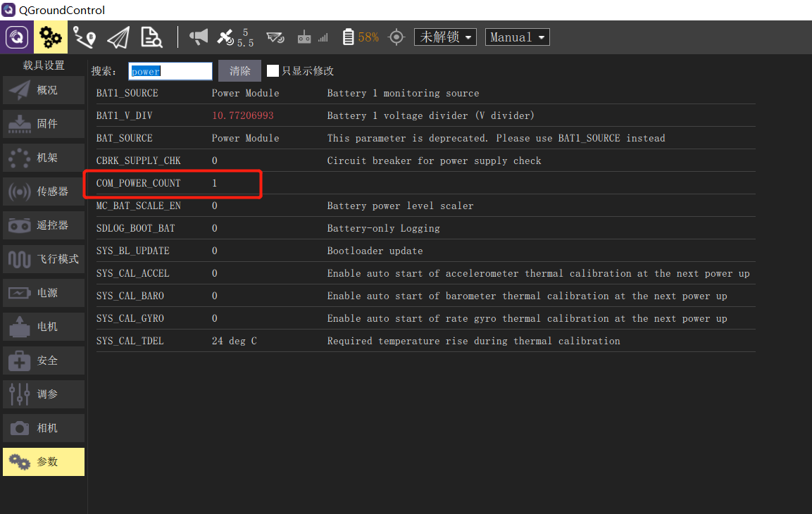The height and width of the screenshot is (514, 812).
Task: Click the 清除 clear button
Action: pyautogui.click(x=239, y=70)
